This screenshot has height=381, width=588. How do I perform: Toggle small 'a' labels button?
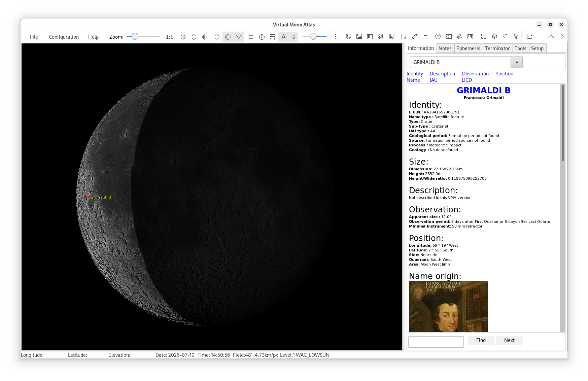click(x=294, y=37)
